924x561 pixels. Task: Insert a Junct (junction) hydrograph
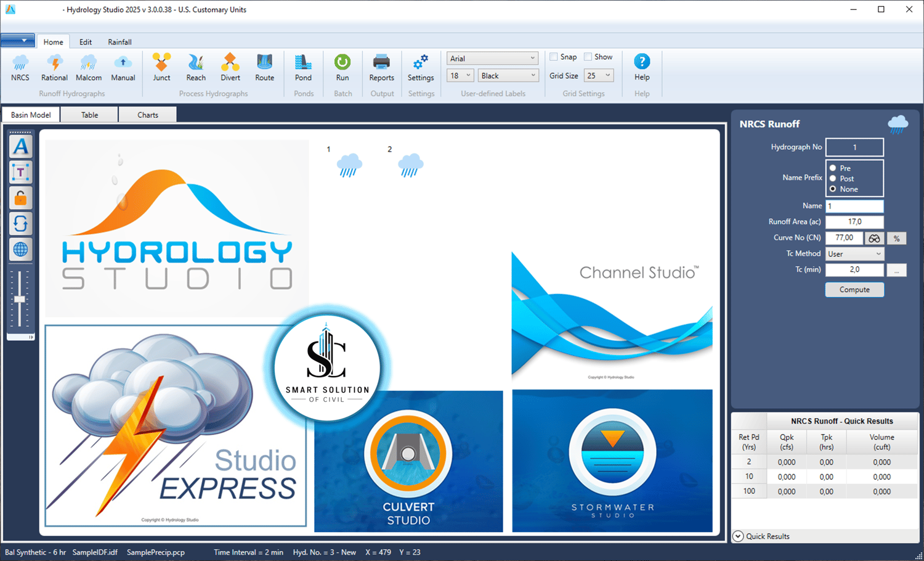click(161, 68)
